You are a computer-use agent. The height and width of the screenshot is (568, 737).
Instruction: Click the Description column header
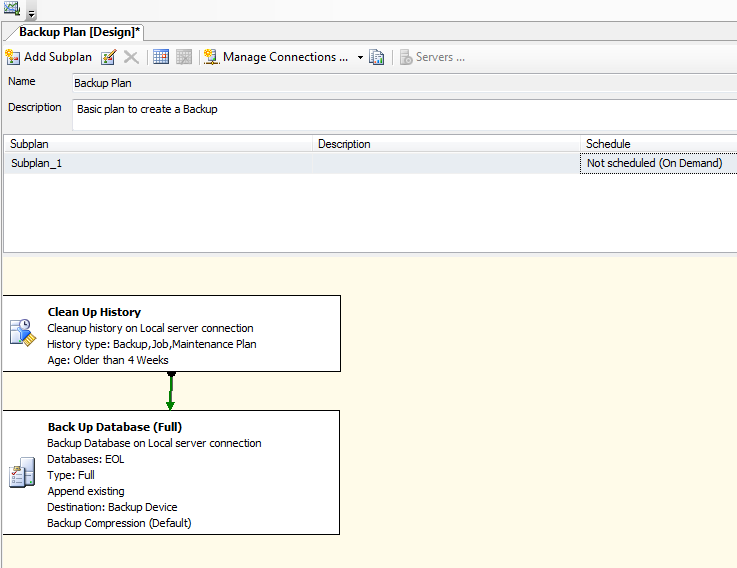pyautogui.click(x=447, y=144)
